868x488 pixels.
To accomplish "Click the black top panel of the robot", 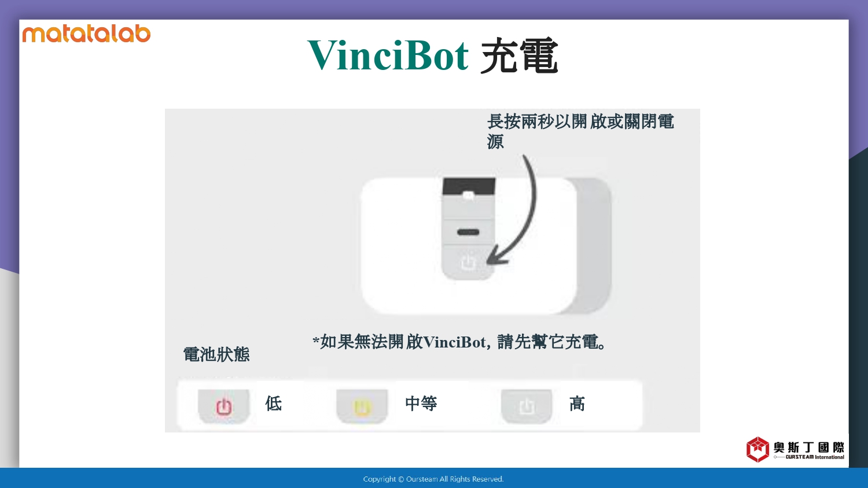I will [469, 187].
